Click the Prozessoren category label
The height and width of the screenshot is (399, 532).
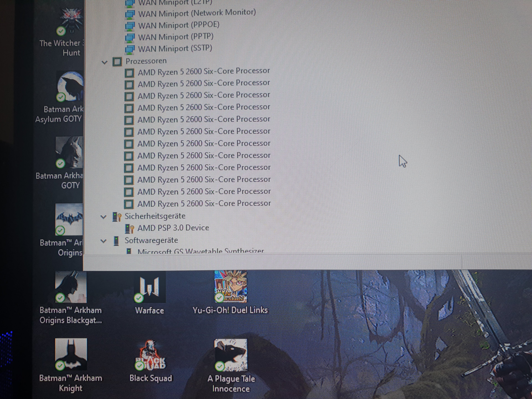[146, 61]
